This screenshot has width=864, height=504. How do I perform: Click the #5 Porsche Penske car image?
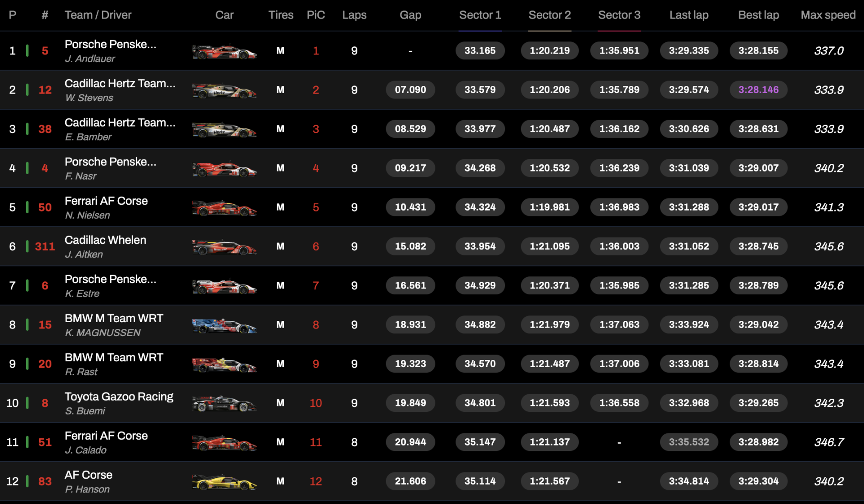point(224,51)
